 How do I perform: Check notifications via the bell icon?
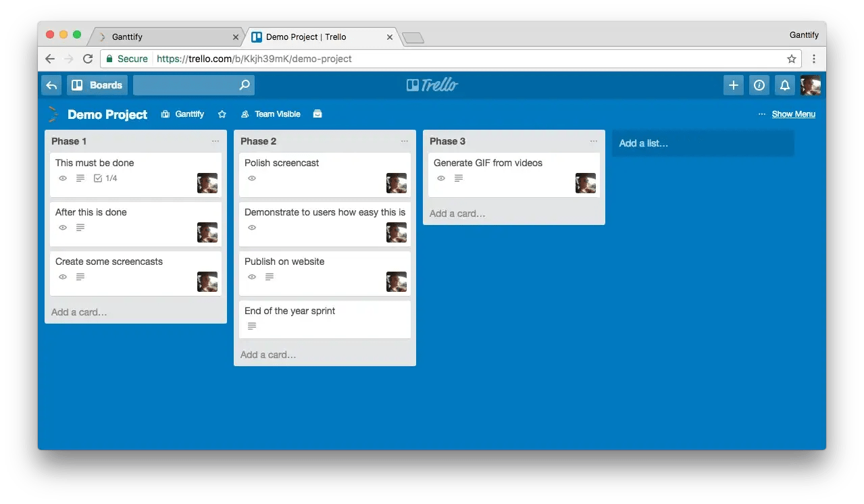pos(784,85)
